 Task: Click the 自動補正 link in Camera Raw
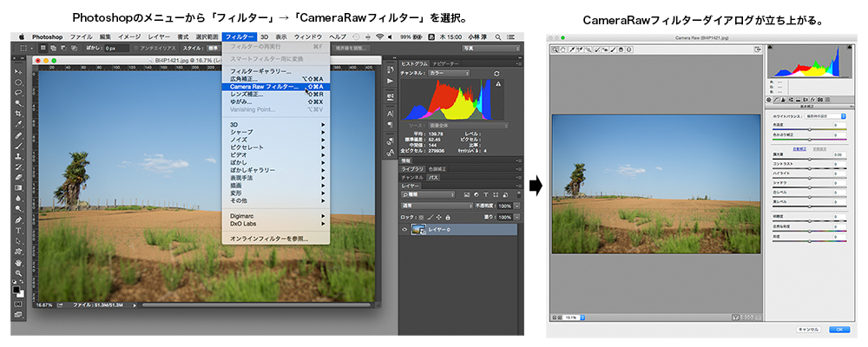800,149
